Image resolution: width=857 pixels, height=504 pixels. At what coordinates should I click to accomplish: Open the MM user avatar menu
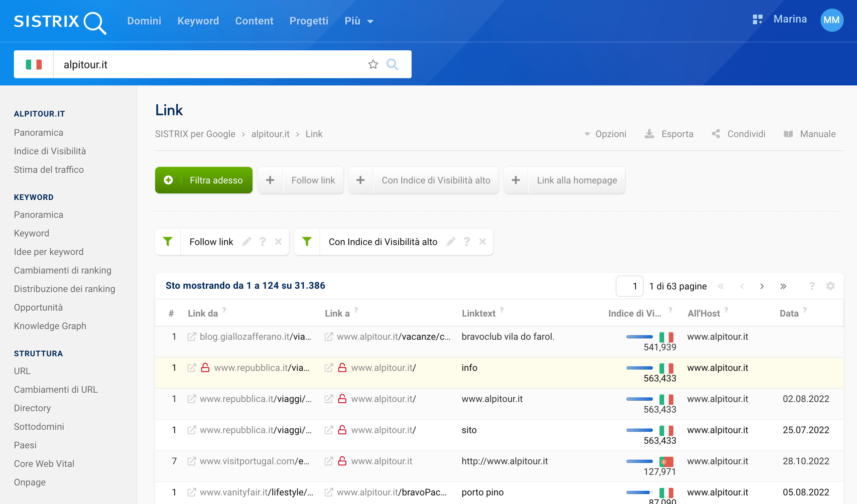[x=831, y=20]
